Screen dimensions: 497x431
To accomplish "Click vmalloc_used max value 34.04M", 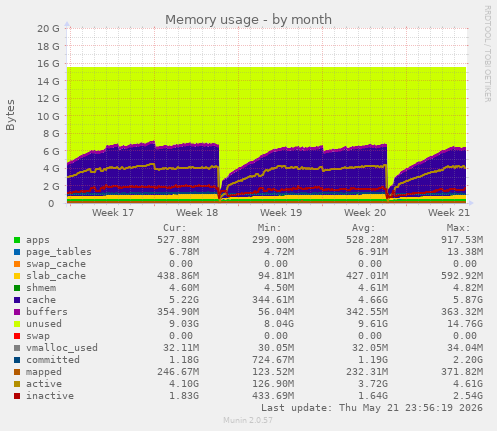I will point(465,348).
